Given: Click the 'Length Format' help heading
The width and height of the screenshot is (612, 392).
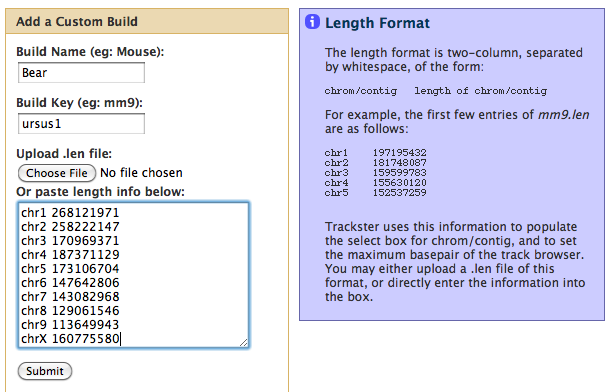Looking at the screenshot, I should click(x=377, y=23).
